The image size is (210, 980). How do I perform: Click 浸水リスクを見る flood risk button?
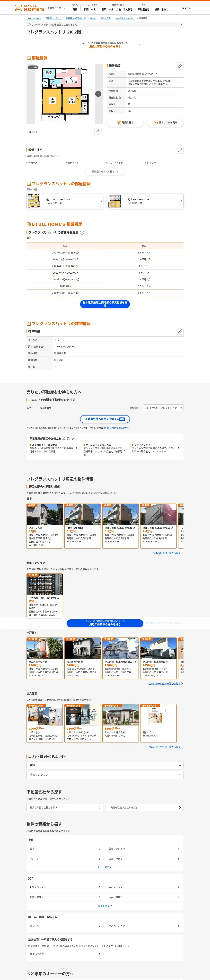(165, 122)
